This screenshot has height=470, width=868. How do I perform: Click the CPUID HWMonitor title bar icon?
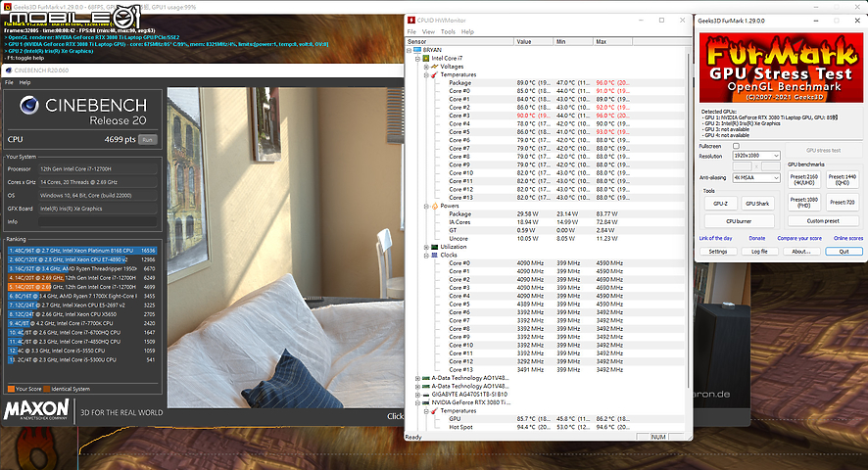411,20
